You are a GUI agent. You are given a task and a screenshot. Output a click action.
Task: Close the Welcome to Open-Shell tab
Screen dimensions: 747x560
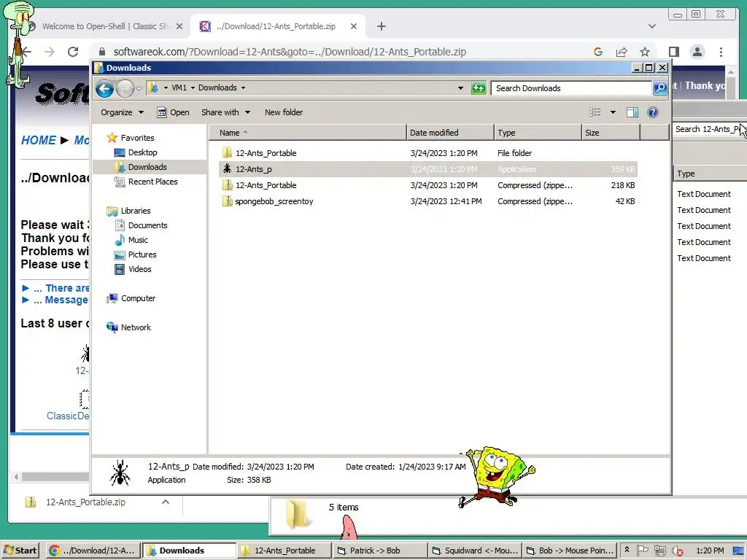coord(179,27)
